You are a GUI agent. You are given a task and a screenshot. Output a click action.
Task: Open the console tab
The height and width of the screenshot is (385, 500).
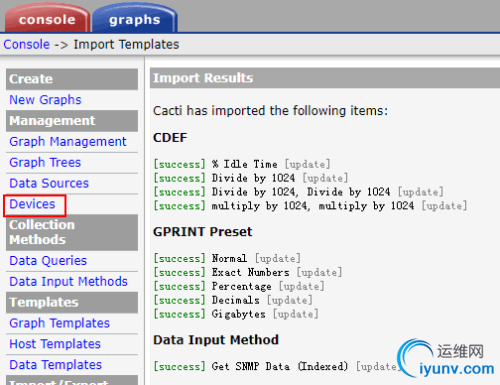[x=47, y=19]
